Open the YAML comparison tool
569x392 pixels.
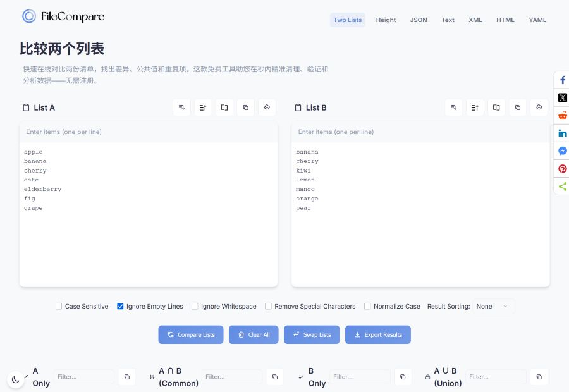pyautogui.click(x=537, y=20)
